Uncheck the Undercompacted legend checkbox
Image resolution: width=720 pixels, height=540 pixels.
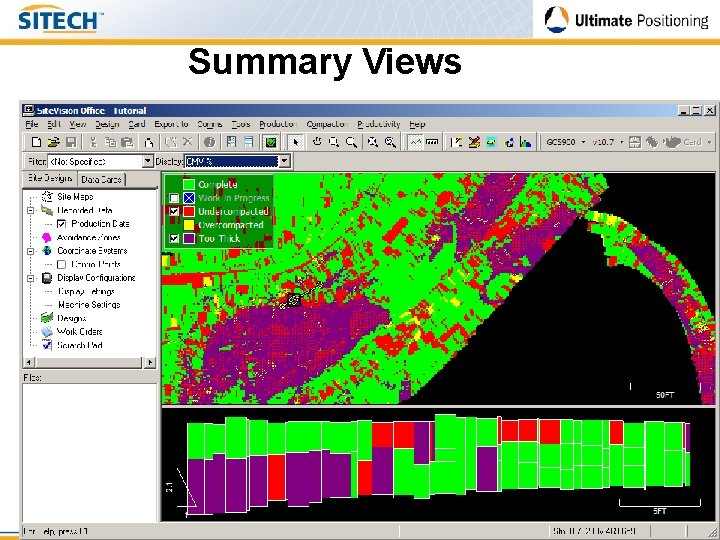point(174,212)
